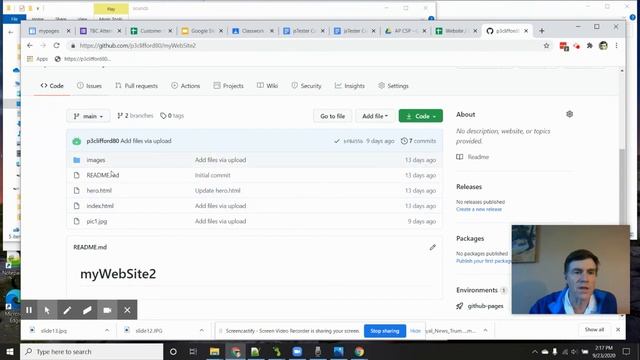The width and height of the screenshot is (640, 360).
Task: Switch to the Classwork browser tab
Action: 253,31
